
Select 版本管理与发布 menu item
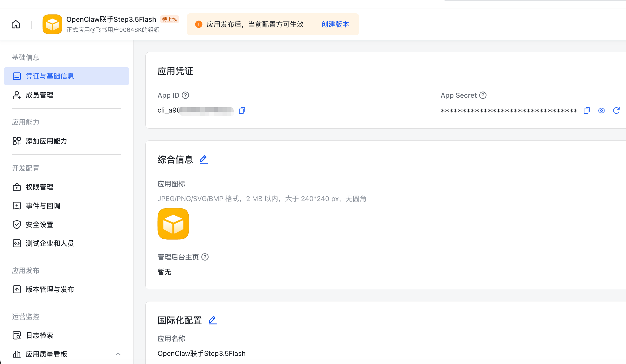pos(50,289)
